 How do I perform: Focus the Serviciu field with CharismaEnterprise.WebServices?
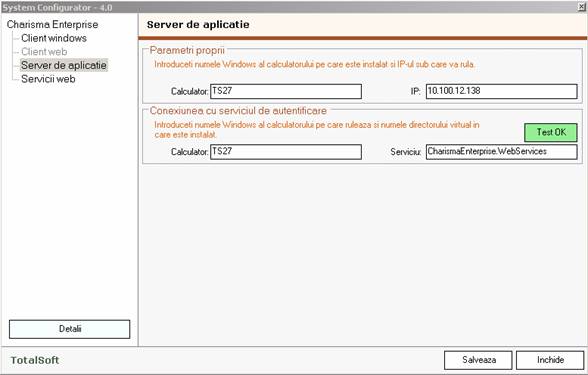pos(502,152)
